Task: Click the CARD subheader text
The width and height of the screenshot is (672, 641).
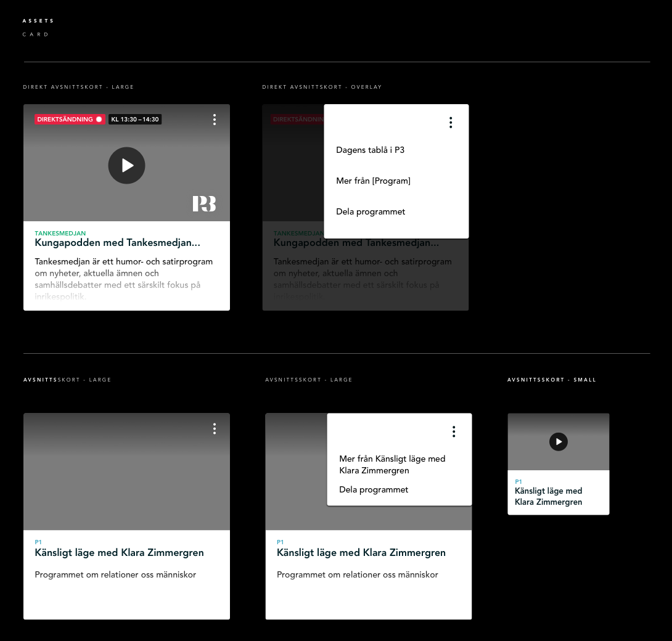Action: click(36, 35)
